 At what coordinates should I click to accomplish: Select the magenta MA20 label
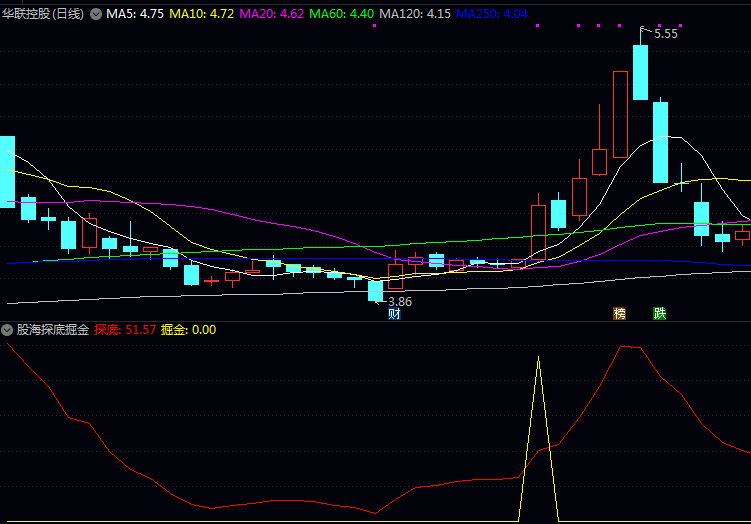[271, 14]
